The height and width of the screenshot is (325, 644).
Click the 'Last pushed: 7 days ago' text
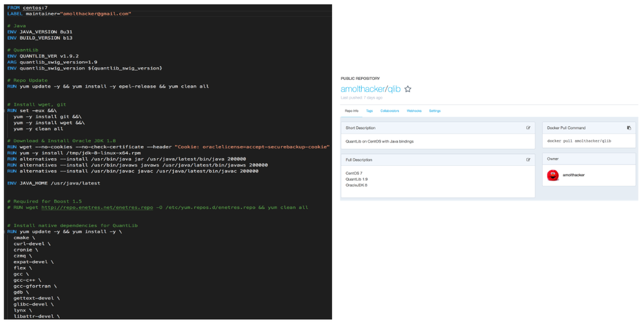[x=362, y=98]
